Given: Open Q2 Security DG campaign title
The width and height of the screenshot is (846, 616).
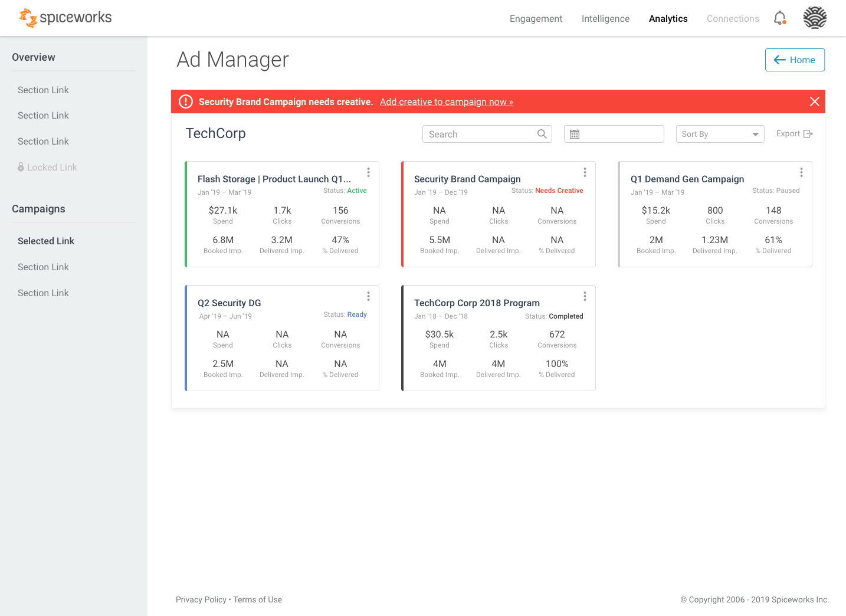Looking at the screenshot, I should click(x=229, y=303).
